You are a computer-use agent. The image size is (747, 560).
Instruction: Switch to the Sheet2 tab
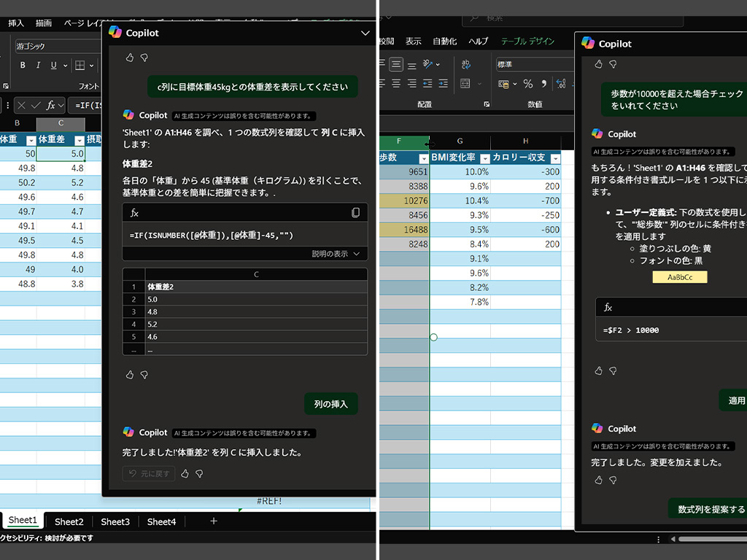(x=69, y=521)
